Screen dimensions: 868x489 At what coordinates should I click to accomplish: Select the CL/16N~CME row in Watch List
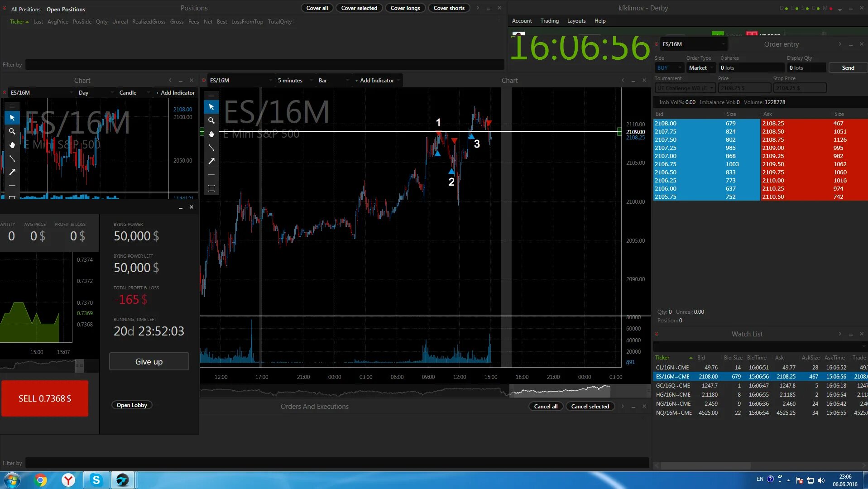760,368
